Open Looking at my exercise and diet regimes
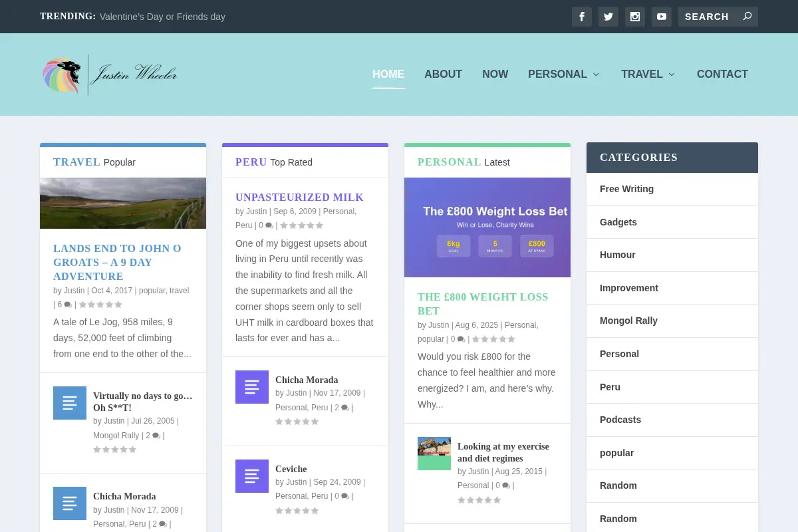This screenshot has height=532, width=798. pos(503,452)
